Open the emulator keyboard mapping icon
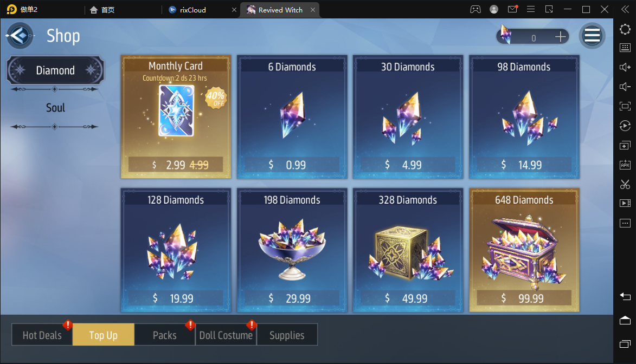The image size is (636, 364). coord(625,48)
